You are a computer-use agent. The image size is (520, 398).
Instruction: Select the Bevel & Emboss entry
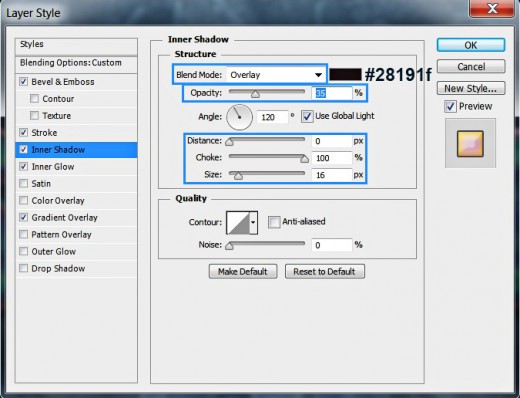point(63,82)
